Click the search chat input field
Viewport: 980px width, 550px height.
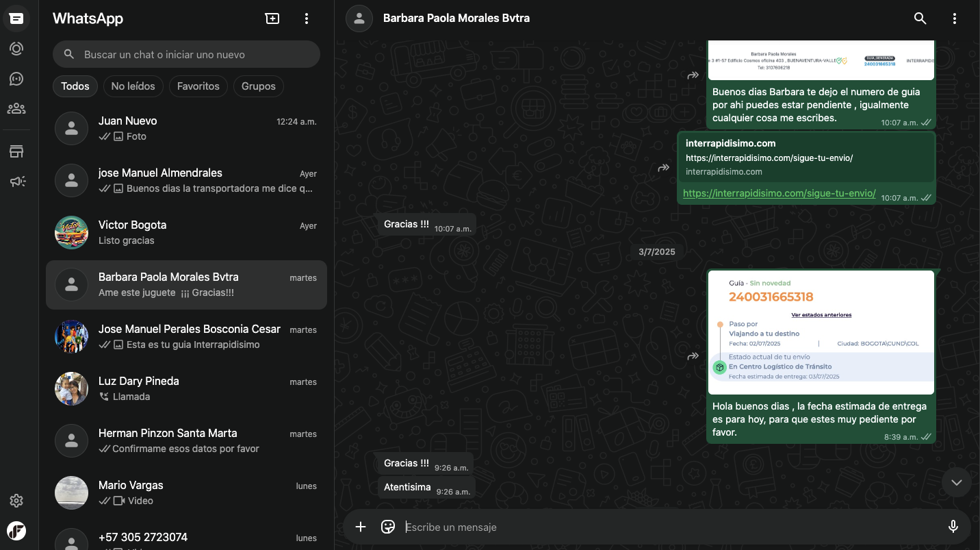186,54
